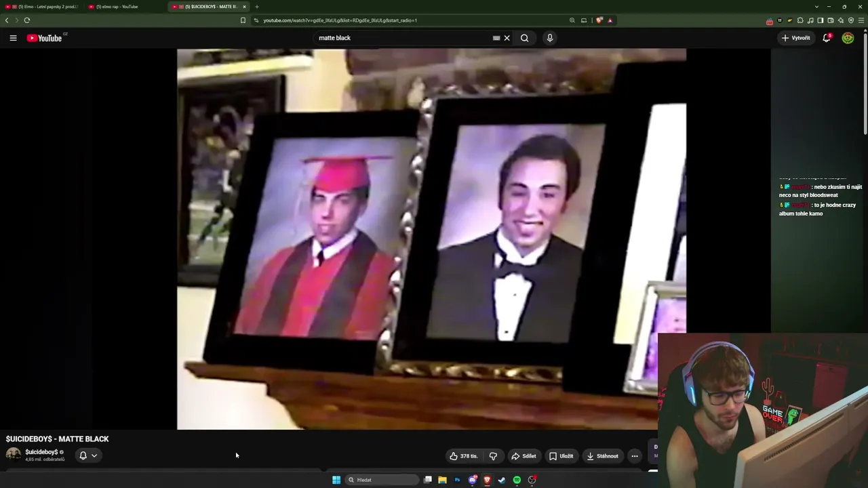Open Brave Rewards triangle icon
The width and height of the screenshot is (868, 488).
point(610,20)
